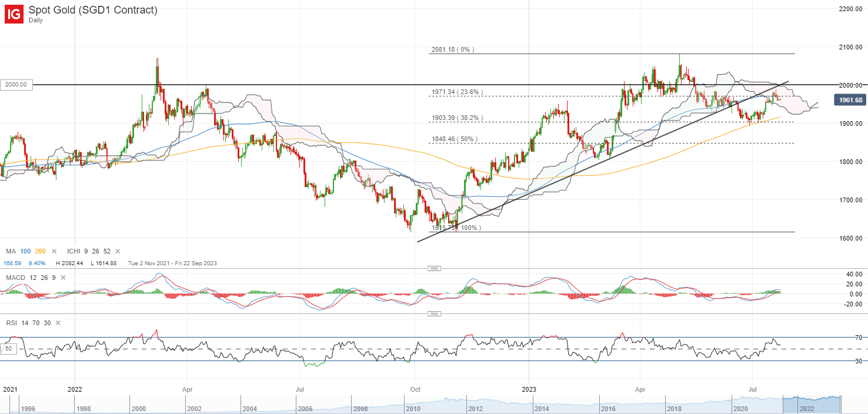
Task: Click the current price tag 1961.68
Action: [x=850, y=101]
